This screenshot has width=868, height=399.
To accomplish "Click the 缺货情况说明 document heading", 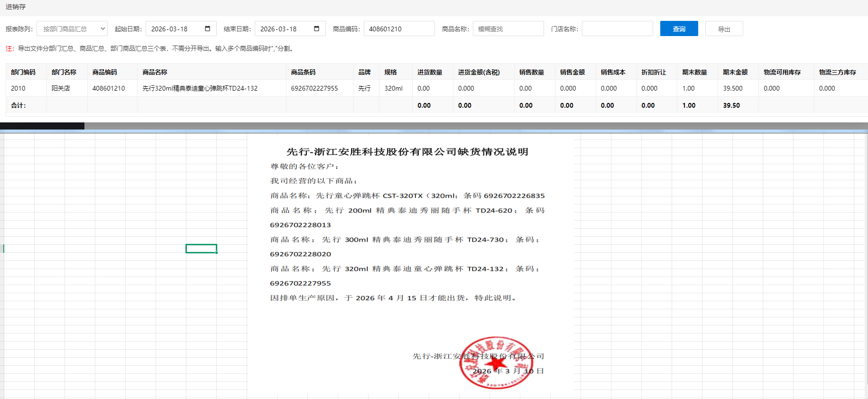I will [407, 152].
